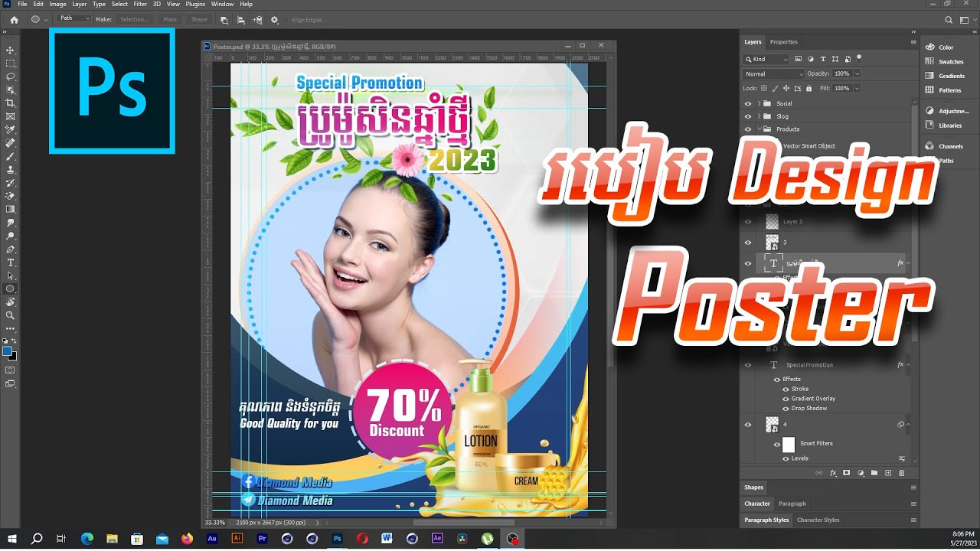Select the Pen tool

(x=11, y=249)
